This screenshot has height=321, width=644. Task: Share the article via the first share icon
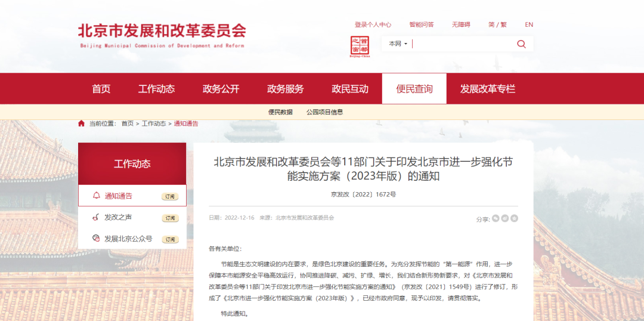(x=496, y=218)
